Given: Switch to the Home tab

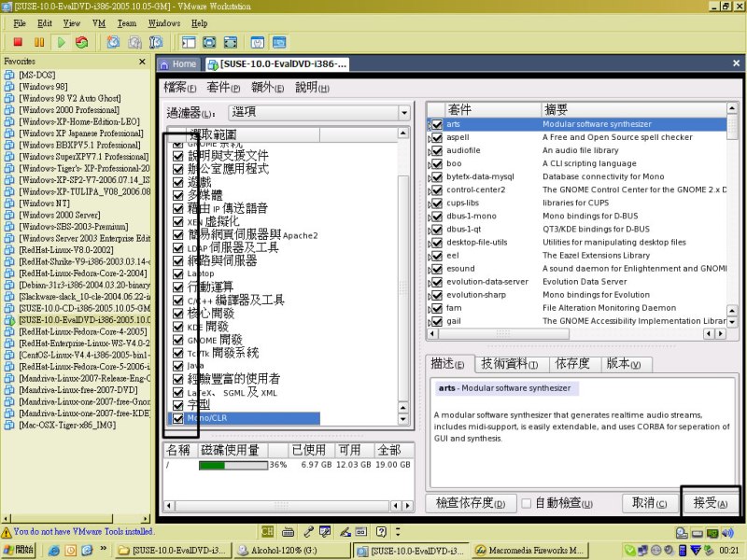Looking at the screenshot, I should click(177, 64).
